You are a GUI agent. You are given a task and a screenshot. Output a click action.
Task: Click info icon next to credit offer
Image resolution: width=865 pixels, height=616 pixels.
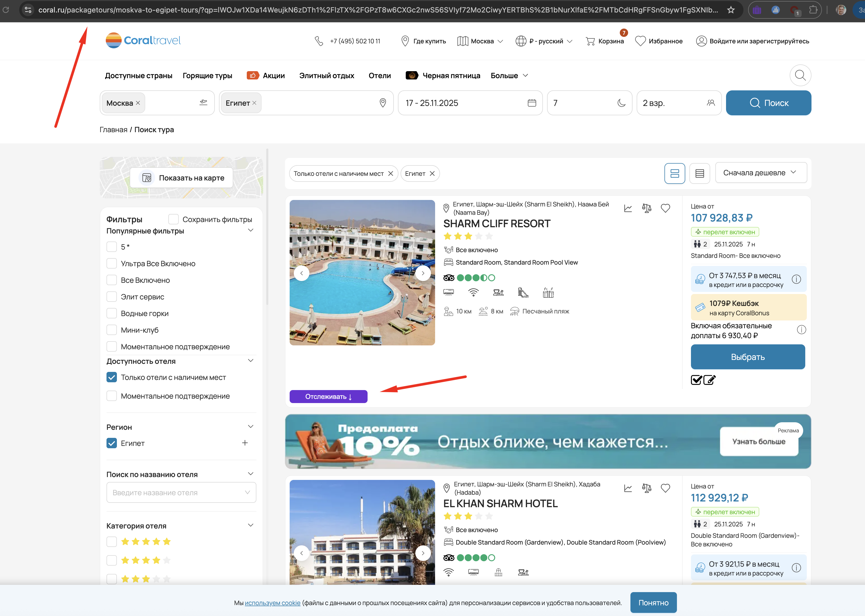[x=796, y=279]
